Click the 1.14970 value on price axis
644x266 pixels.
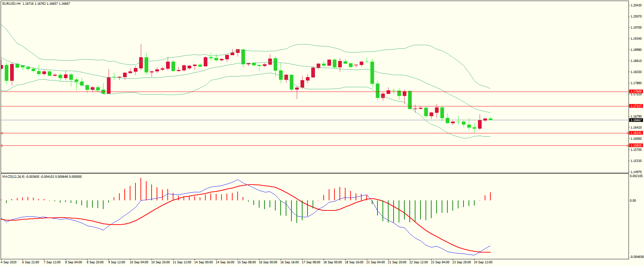click(636, 172)
